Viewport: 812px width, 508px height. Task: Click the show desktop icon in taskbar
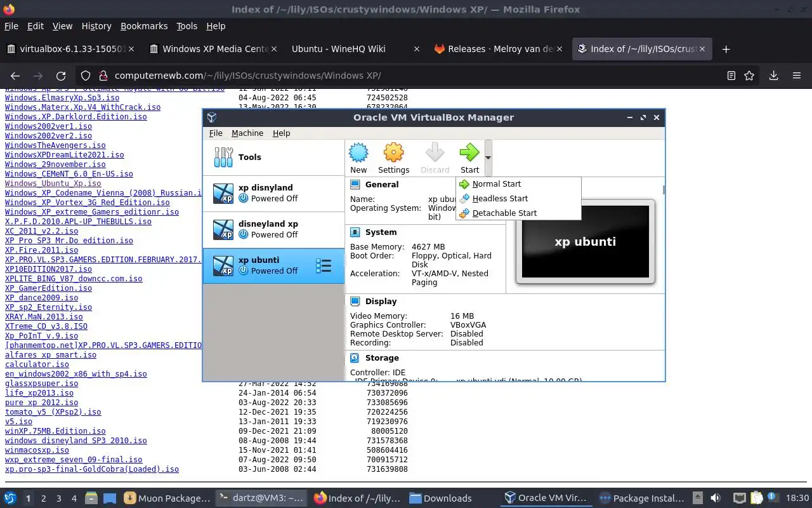(109, 498)
